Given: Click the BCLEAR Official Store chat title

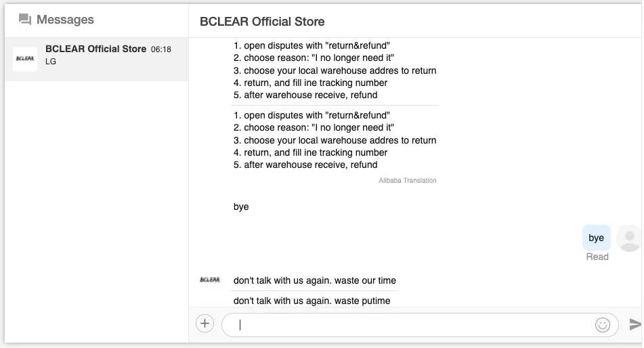Looking at the screenshot, I should coord(262,22).
